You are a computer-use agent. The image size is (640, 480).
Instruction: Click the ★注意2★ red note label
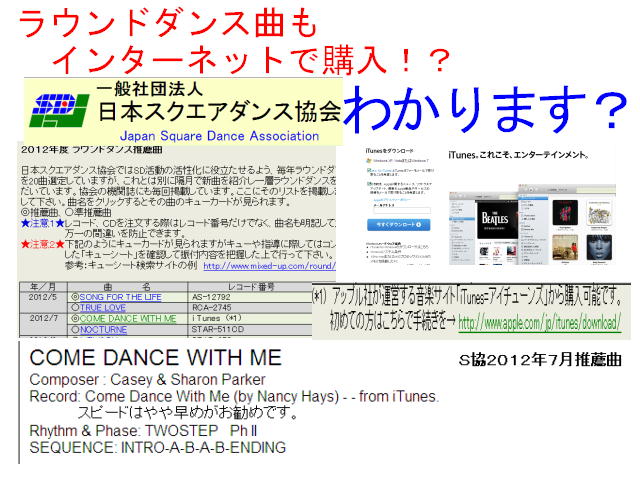click(x=42, y=244)
